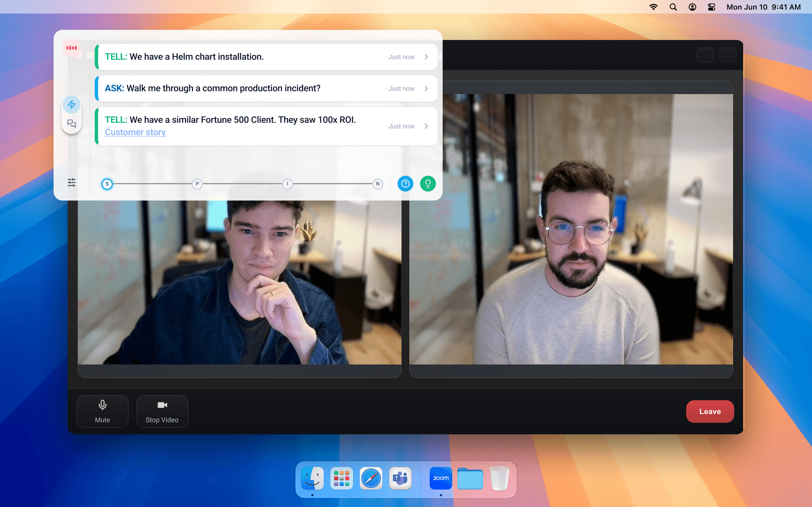Expand the Helm chart installation suggestion
Viewport: 812px width, 507px height.
coord(426,57)
